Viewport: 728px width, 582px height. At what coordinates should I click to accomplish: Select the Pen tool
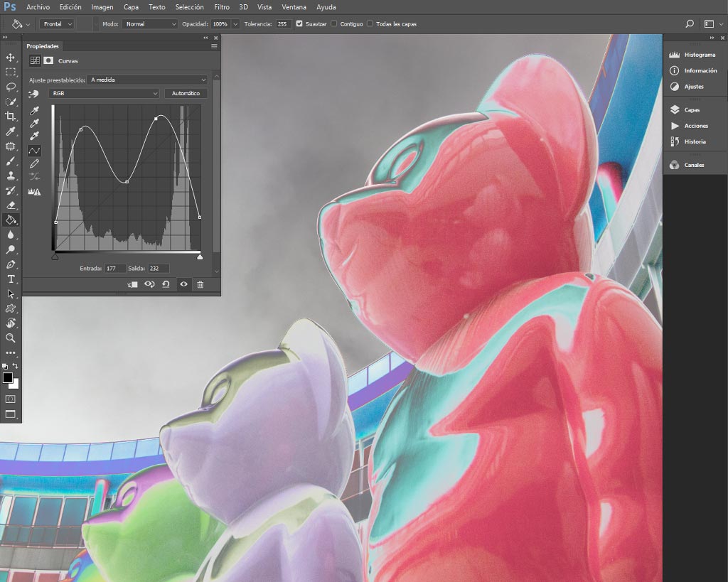10,264
